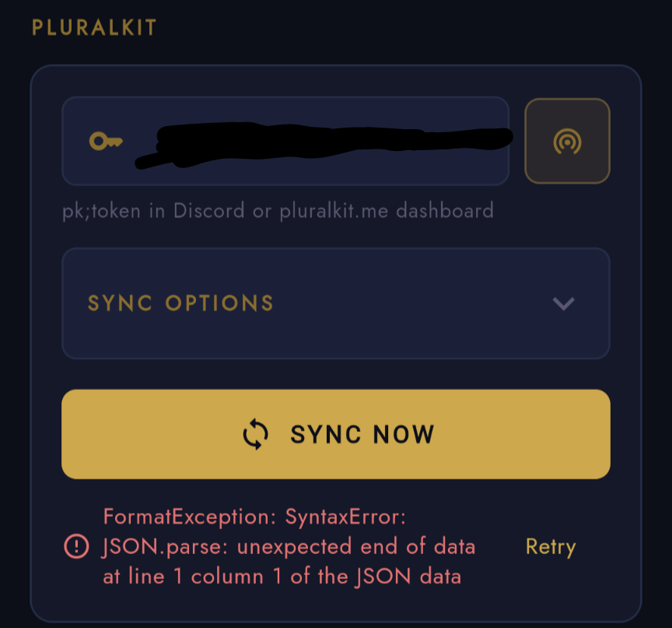Click the 'SYNC NOW' label text
672x628 pixels.
click(362, 434)
